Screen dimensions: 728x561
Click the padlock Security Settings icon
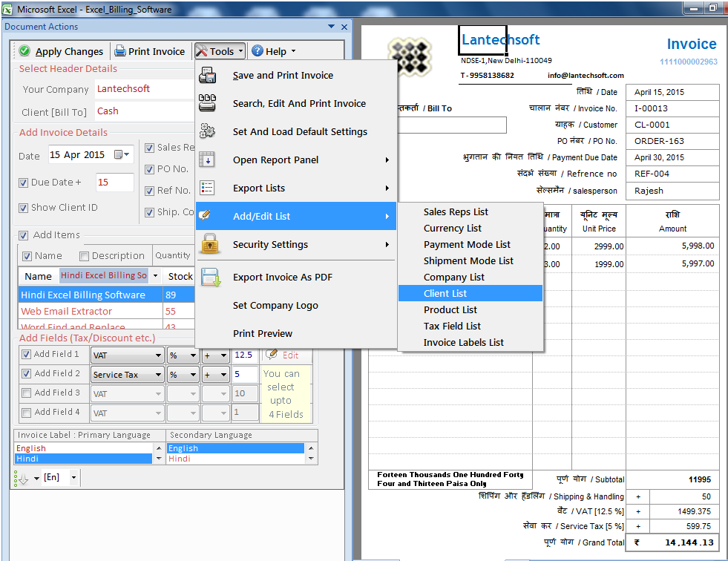210,244
